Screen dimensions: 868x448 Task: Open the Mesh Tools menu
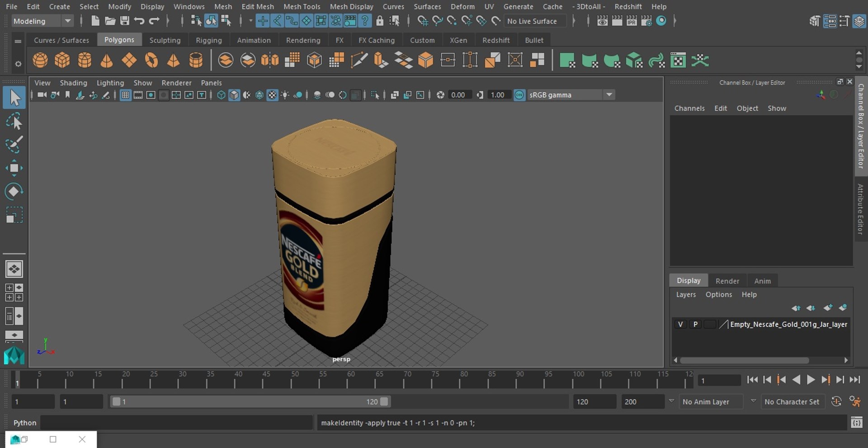(302, 6)
